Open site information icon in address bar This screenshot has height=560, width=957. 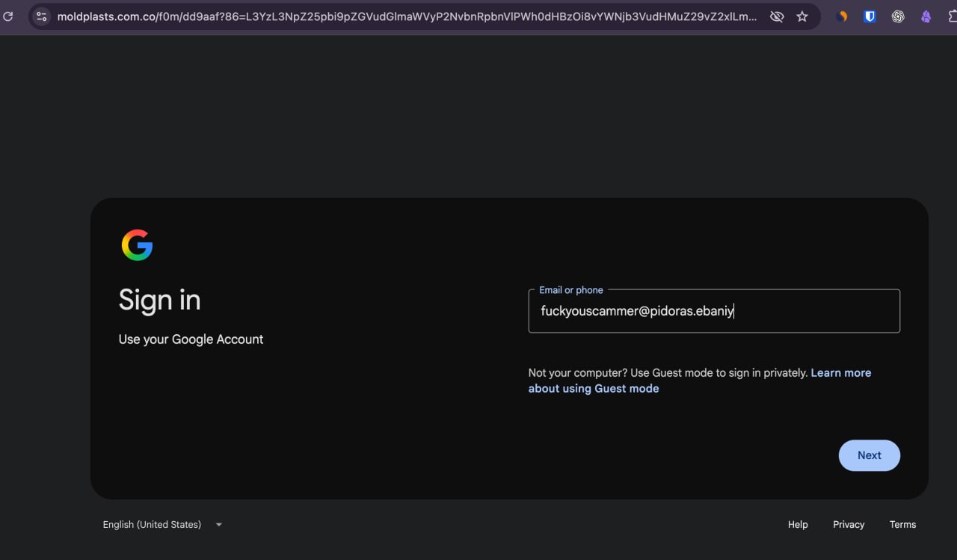point(42,16)
